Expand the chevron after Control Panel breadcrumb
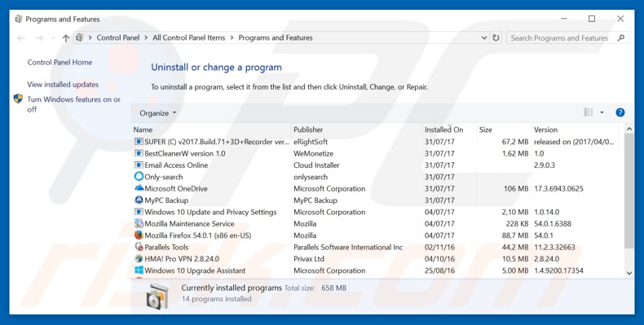The height and width of the screenshot is (325, 644). tap(146, 37)
